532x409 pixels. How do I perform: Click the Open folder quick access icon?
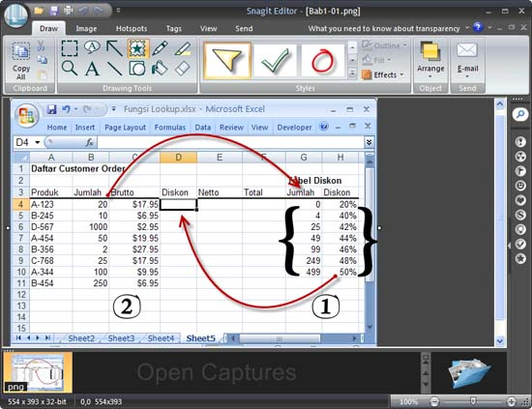(39, 11)
